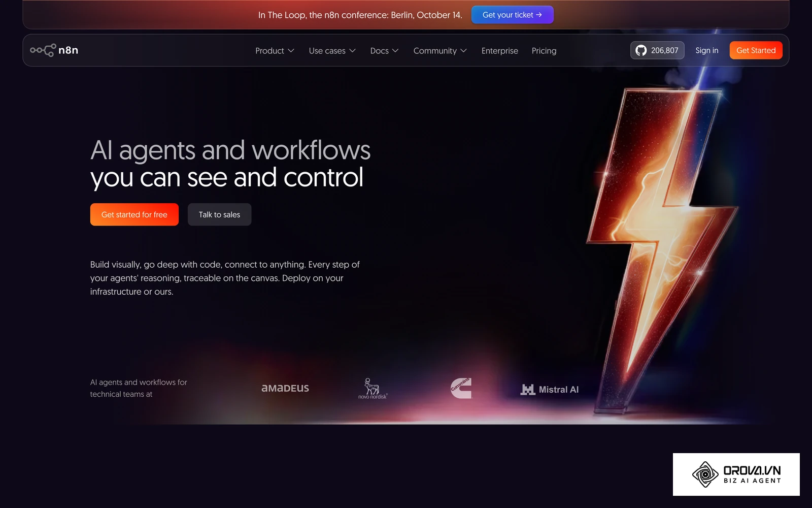
Task: Click headline text 'you can see and control'
Action: 227,178
